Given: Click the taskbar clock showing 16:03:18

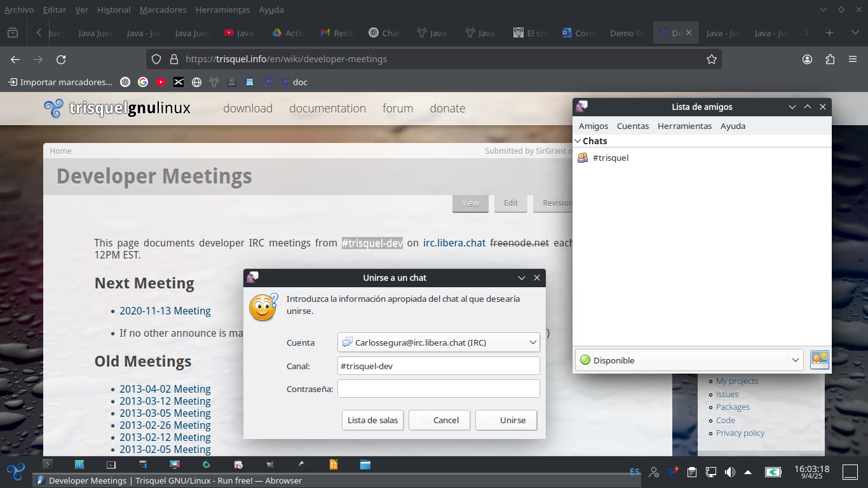Looking at the screenshot, I should (811, 471).
